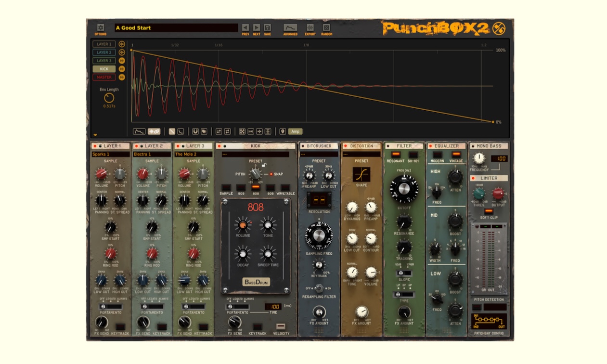Viewport: 607px width, 364px height.
Task: Open the BITCRUSHER preset selector field
Action: [x=319, y=155]
